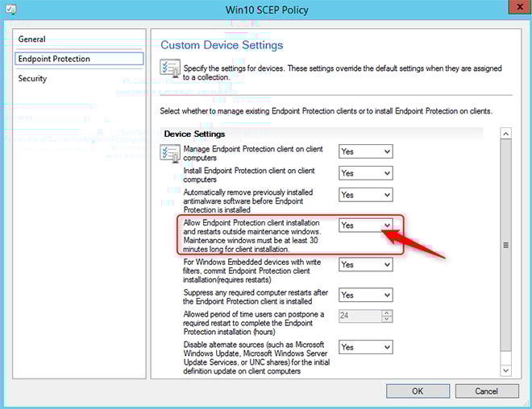Viewport: 532px width, 409px height.
Task: Expand the Disable alternate sources dropdown
Action: click(365, 347)
